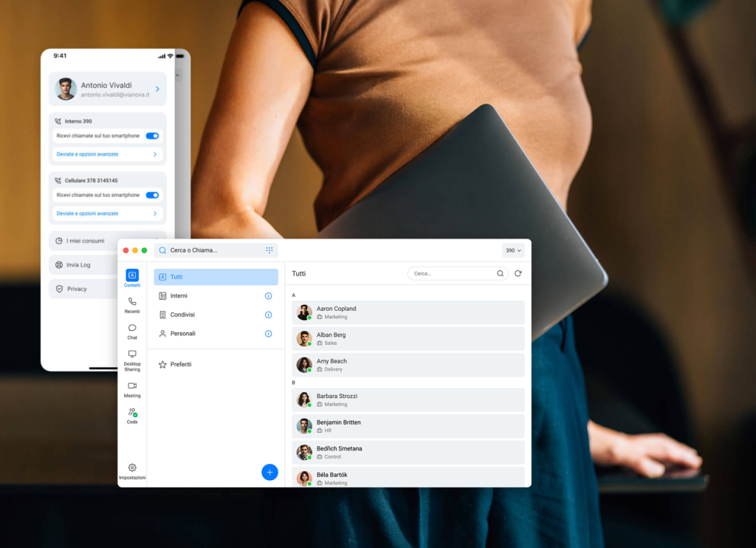Open the Meeting video icon
The image size is (756, 548).
coord(132,388)
